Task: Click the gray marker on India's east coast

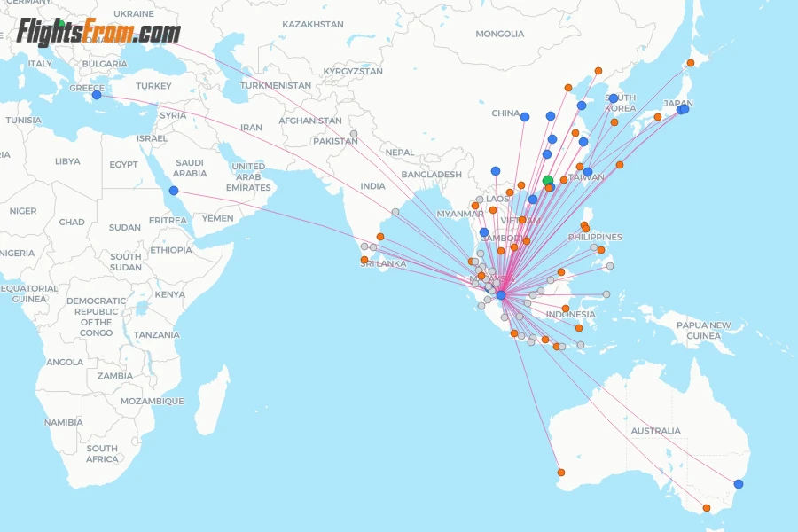Action: (x=395, y=212)
